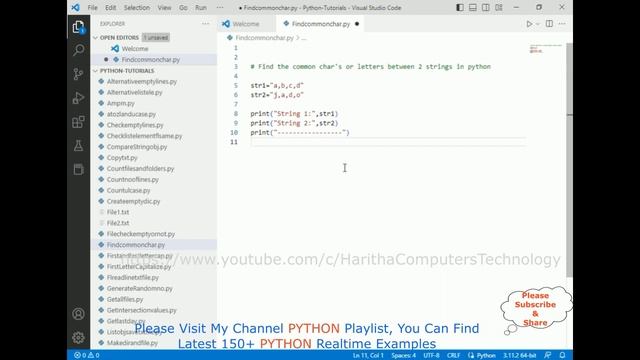This screenshot has width=640, height=360.
Task: Click the editor minimap preview
Action: click(545, 49)
